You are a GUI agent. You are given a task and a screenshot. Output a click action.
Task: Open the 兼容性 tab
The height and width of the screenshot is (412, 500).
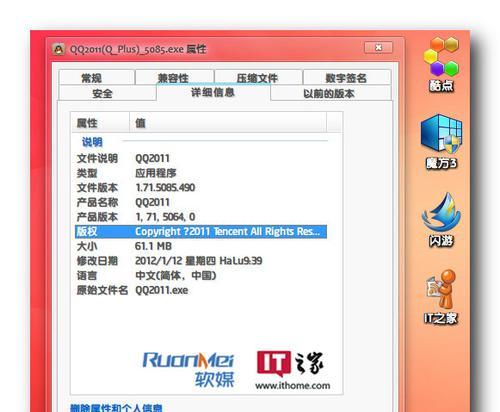174,78
